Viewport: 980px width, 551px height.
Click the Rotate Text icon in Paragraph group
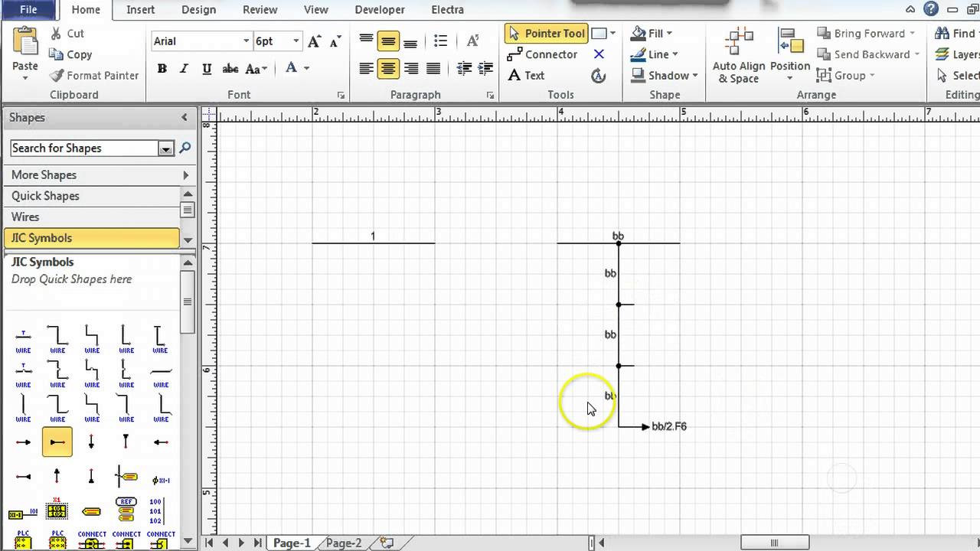(x=473, y=41)
